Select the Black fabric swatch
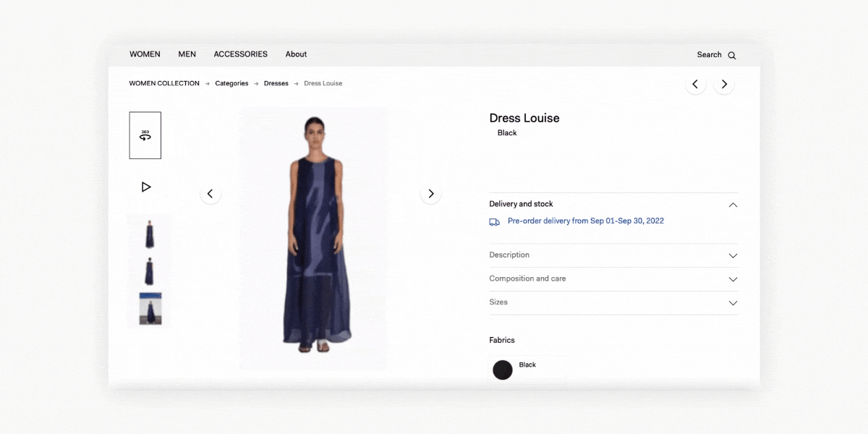This screenshot has height=434, width=868. click(503, 370)
